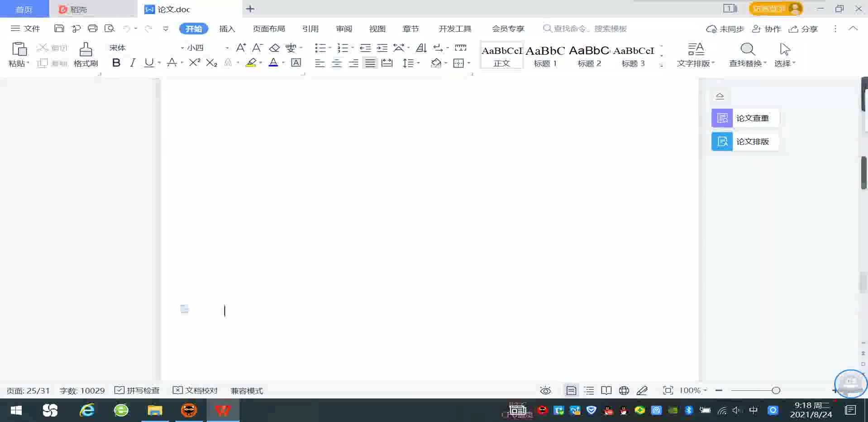Open a new tab with the plus button
The height and width of the screenshot is (422, 868).
250,9
